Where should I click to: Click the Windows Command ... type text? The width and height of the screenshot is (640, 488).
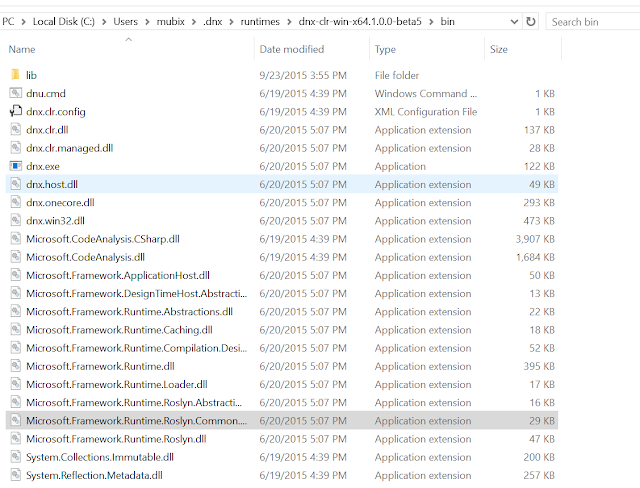(426, 93)
